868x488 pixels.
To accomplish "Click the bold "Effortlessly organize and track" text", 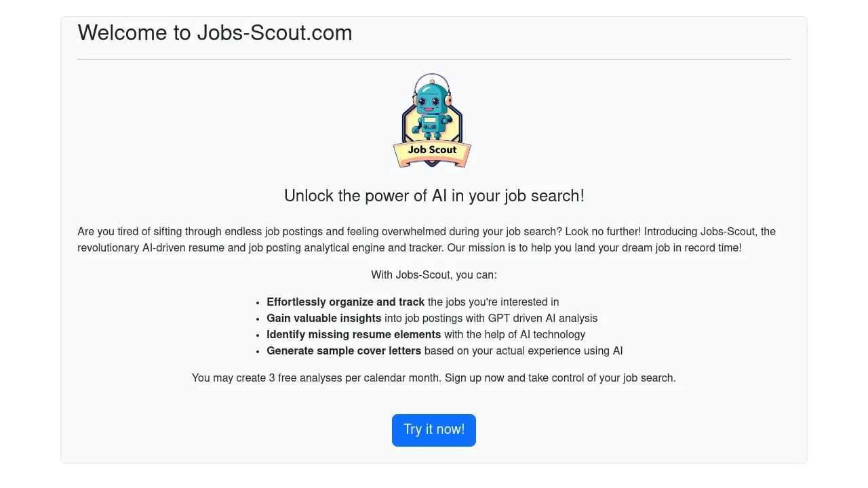I will pos(345,302).
